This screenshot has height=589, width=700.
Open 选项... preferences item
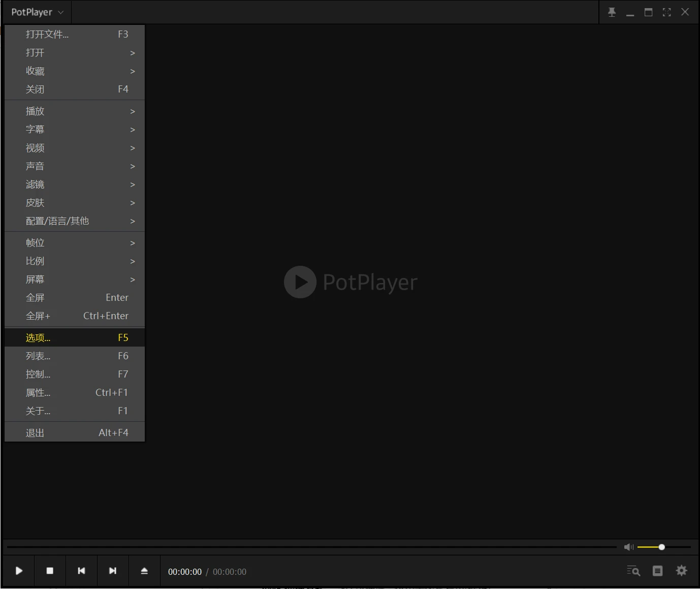tap(75, 337)
